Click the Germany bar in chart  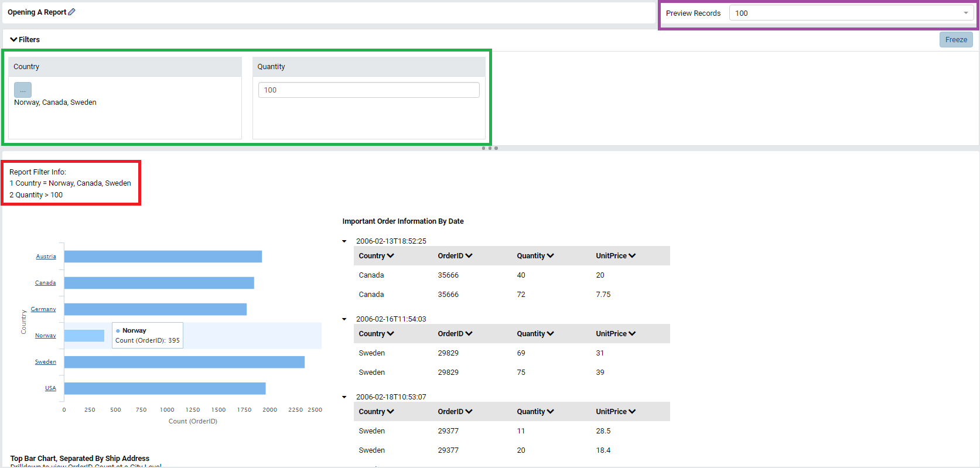pos(155,309)
